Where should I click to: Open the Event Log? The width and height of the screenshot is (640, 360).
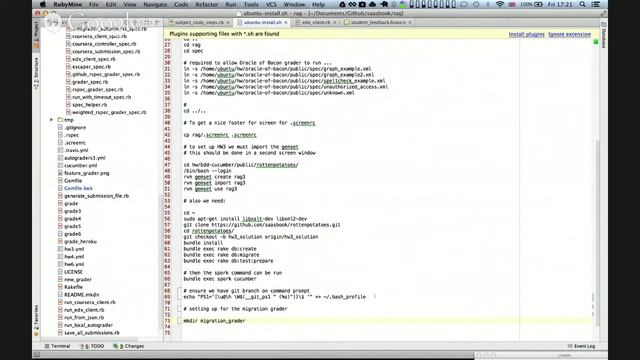tap(581, 346)
